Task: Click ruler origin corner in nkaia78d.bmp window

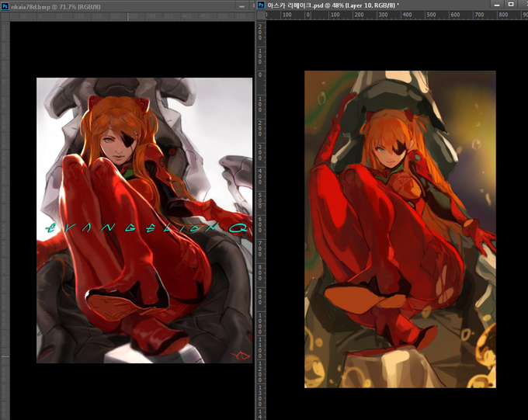Action: coord(5,16)
